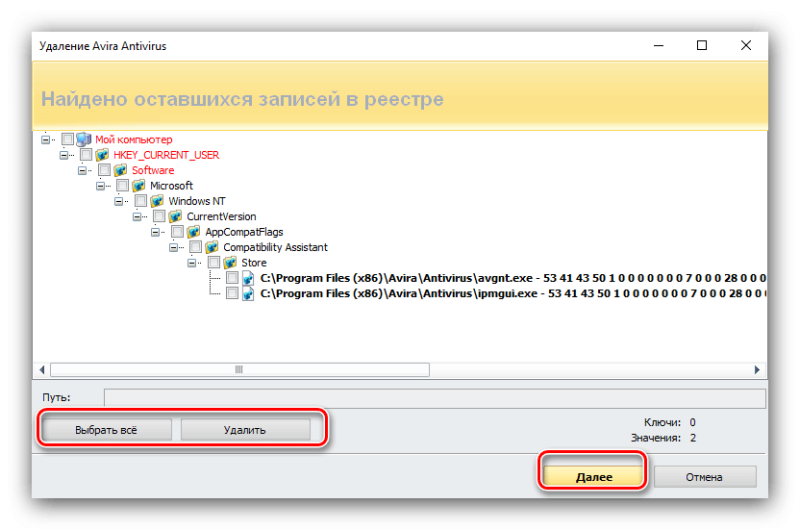This screenshot has height=530, width=800.
Task: Collapse the Software node
Action: coord(82,170)
